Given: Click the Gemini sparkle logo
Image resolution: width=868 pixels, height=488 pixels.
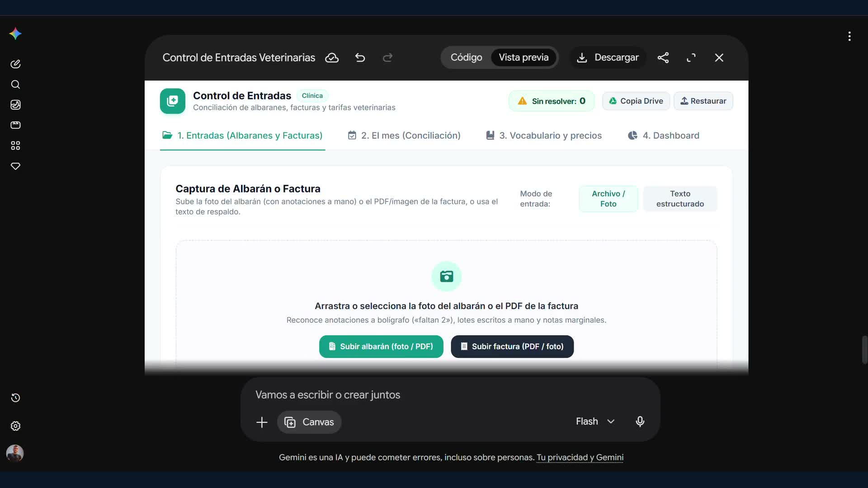Looking at the screenshot, I should 15,34.
